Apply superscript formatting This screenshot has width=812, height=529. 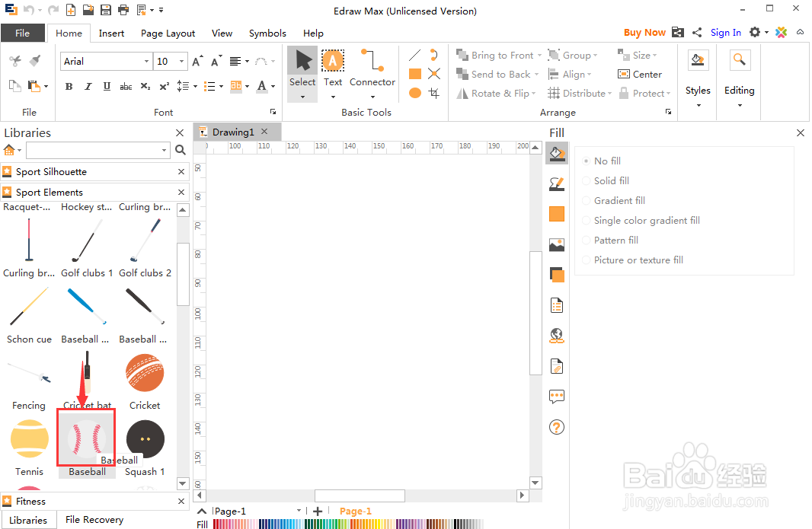(165, 87)
